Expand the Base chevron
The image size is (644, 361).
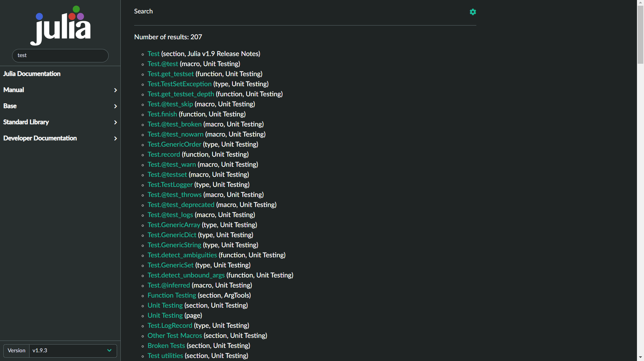115,106
